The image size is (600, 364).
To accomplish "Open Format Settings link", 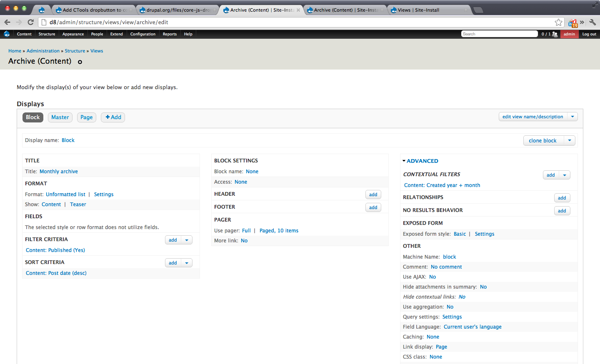I will 104,194.
